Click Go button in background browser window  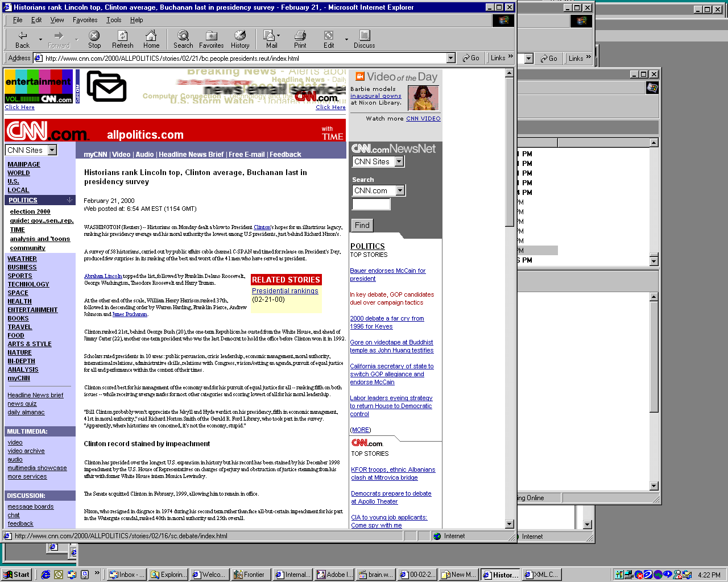click(548, 59)
